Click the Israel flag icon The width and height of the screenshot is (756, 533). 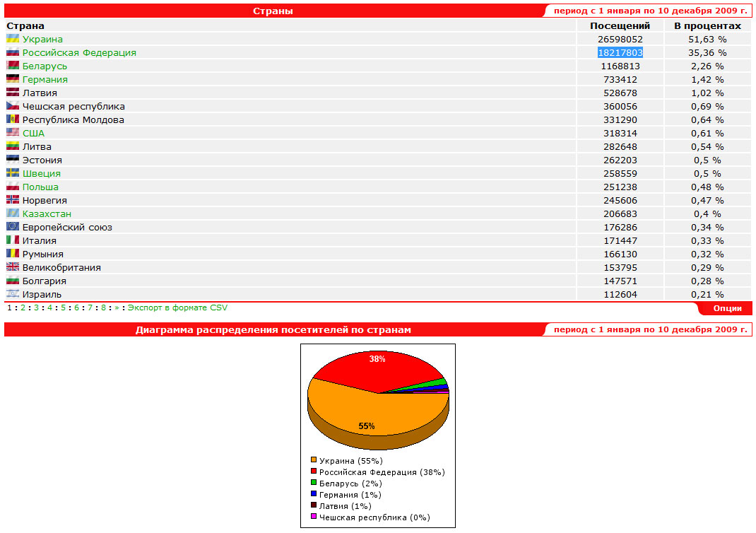tap(13, 294)
